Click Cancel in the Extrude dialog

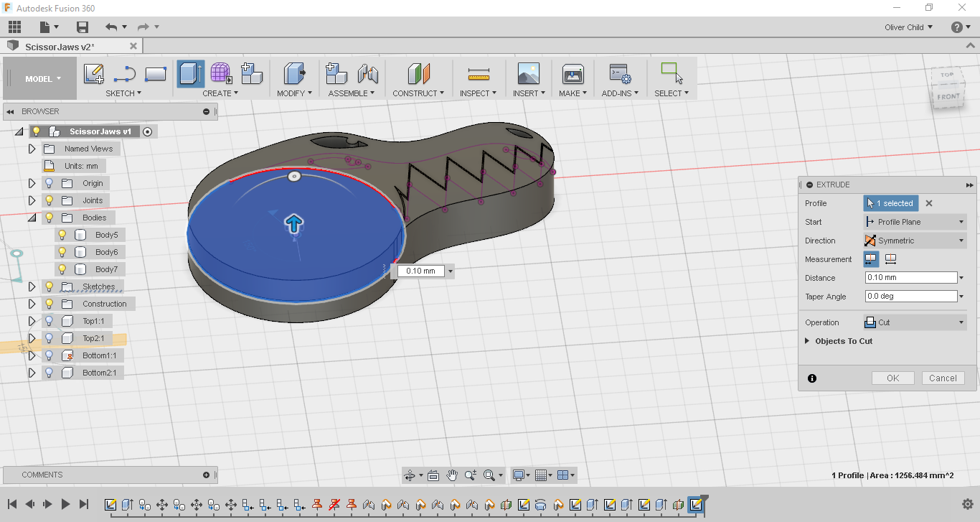click(942, 378)
